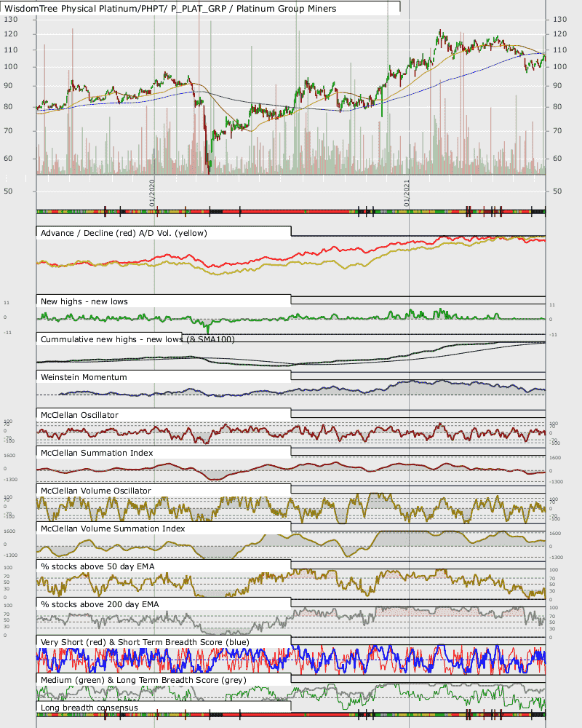Click the 120 price label on the right axis
This screenshot has height=728, width=582.
(559, 34)
